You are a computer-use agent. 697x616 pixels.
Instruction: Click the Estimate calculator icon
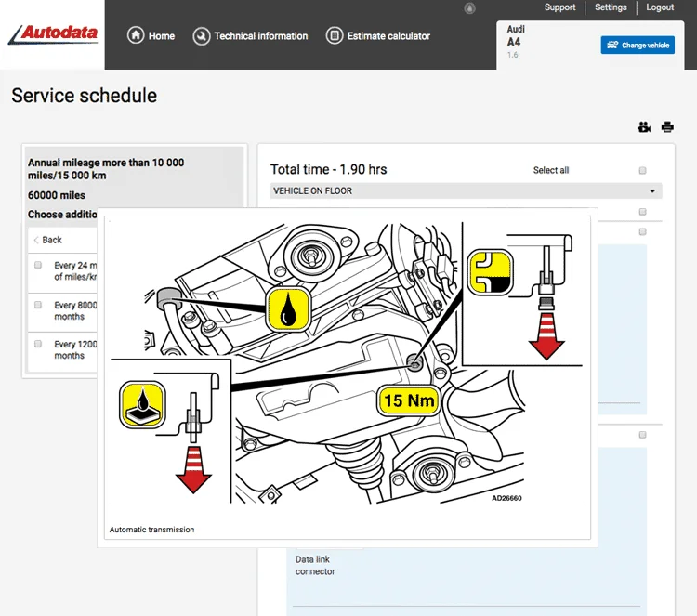[335, 36]
